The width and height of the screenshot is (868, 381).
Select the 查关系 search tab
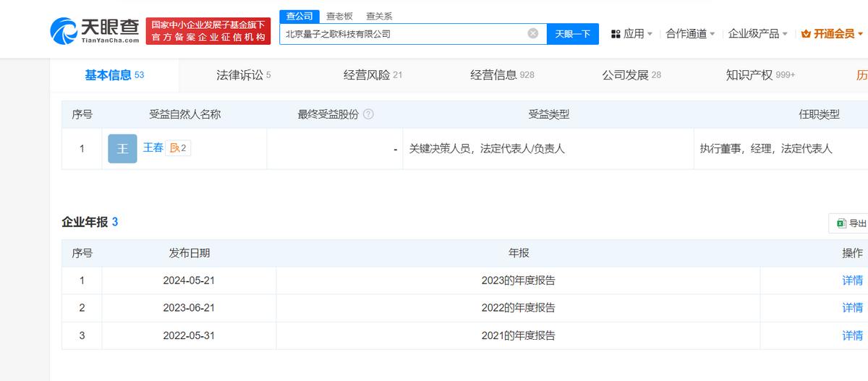tap(380, 16)
